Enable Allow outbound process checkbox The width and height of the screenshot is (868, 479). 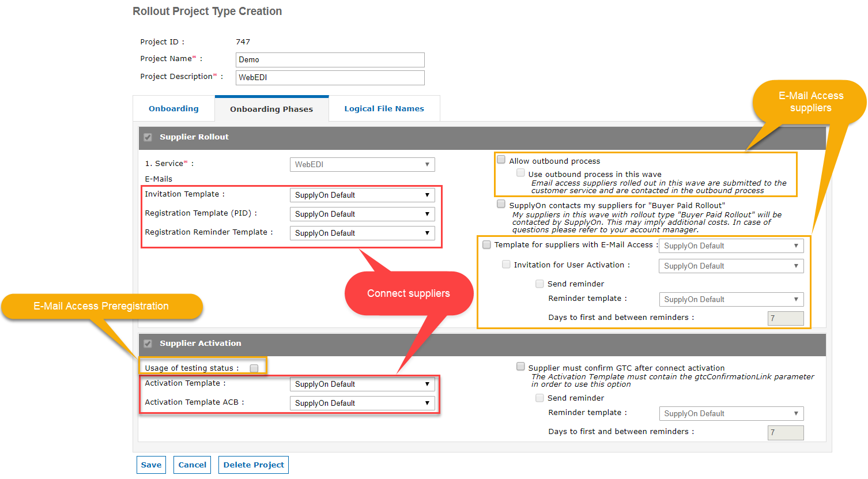(x=501, y=160)
